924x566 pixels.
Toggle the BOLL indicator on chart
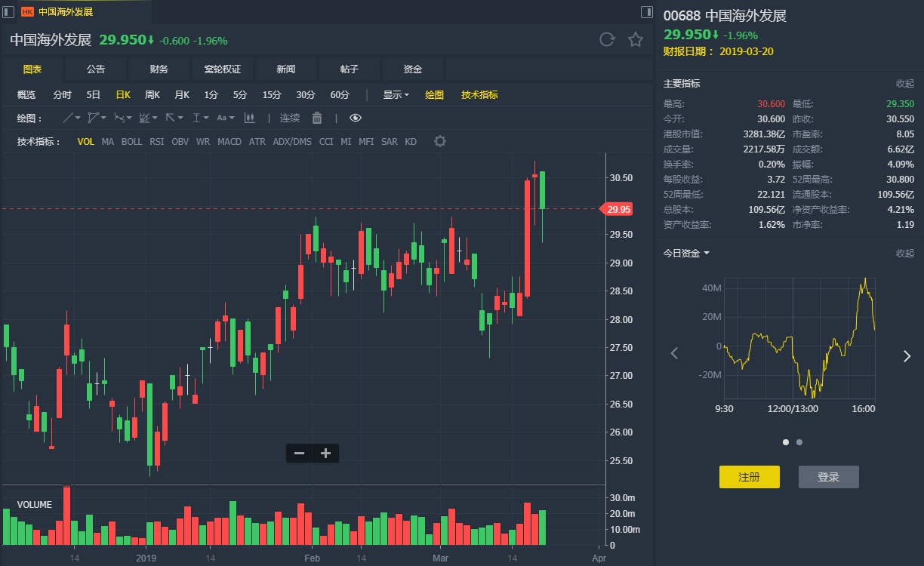[131, 142]
